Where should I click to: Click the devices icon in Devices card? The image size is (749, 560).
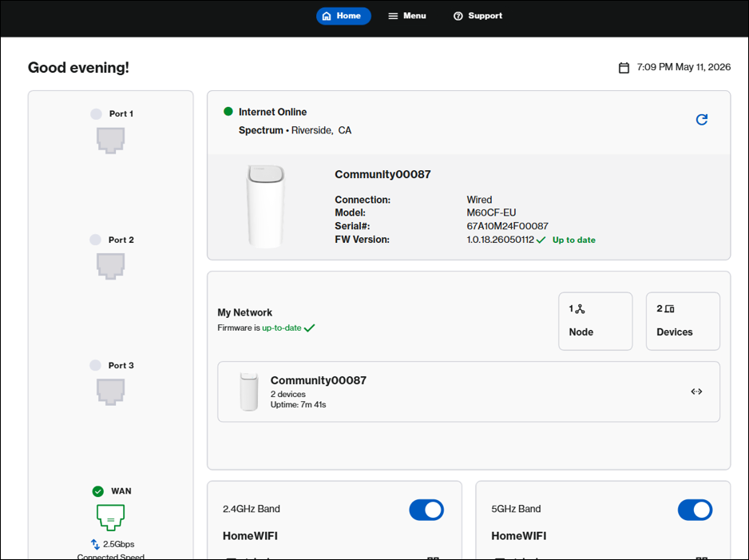(x=669, y=309)
